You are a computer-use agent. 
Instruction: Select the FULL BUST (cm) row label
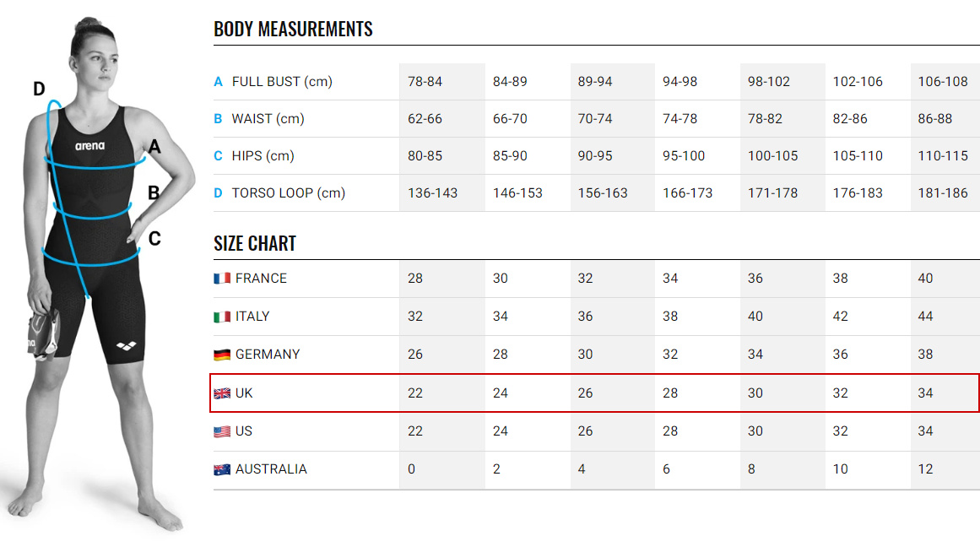point(282,82)
